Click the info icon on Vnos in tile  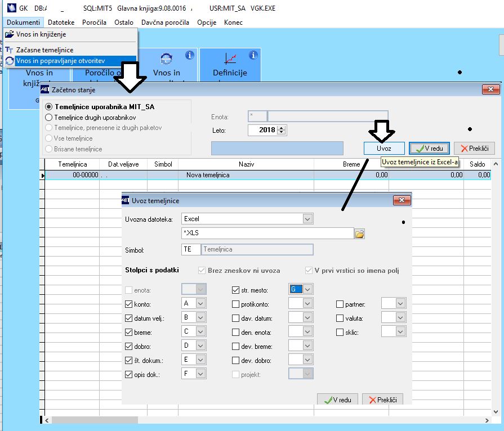point(190,55)
